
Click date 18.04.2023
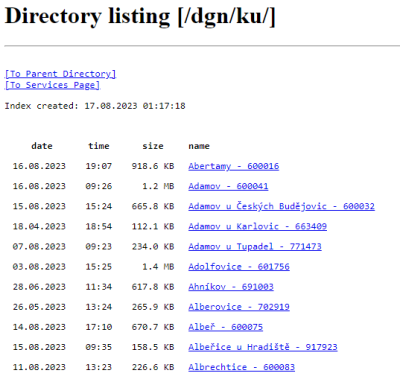(x=39, y=226)
